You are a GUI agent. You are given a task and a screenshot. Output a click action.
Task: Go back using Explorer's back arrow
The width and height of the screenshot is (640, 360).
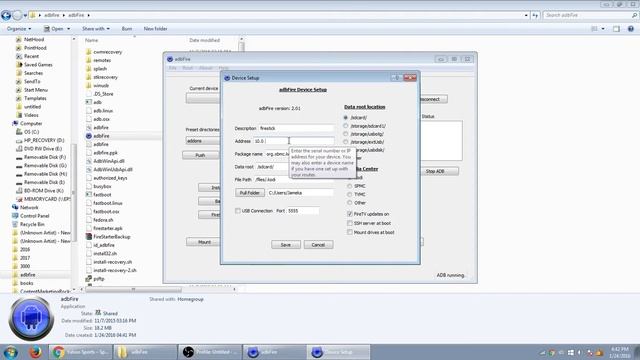6,16
